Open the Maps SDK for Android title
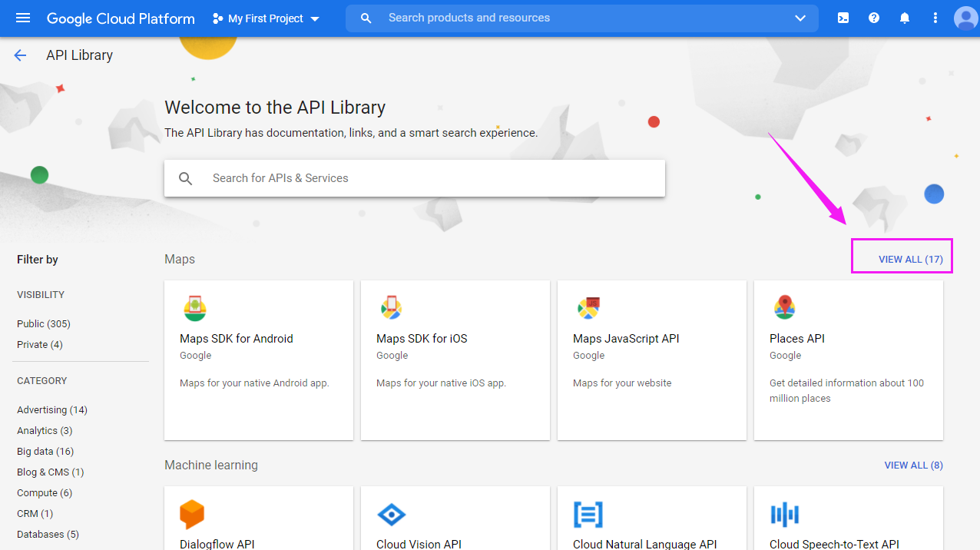This screenshot has width=980, height=550. pos(237,339)
